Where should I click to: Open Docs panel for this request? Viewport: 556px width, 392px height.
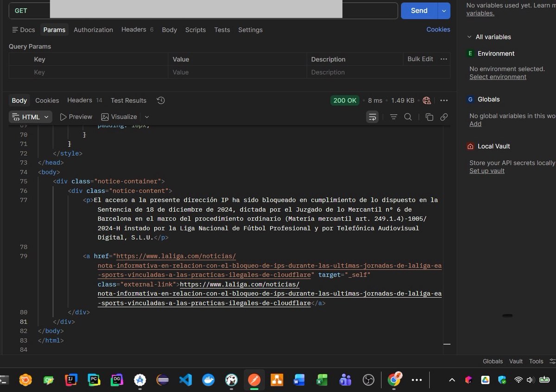coord(23,30)
